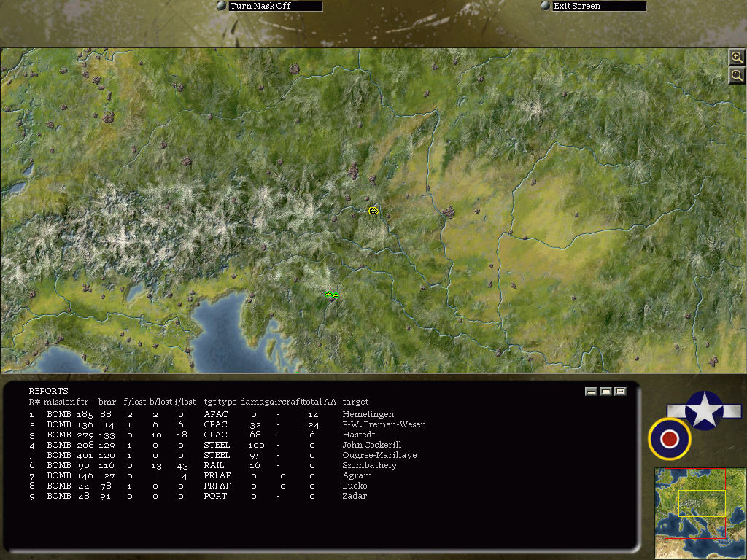Select the Hemelingen report row
This screenshot has height=560, width=747.
point(212,414)
